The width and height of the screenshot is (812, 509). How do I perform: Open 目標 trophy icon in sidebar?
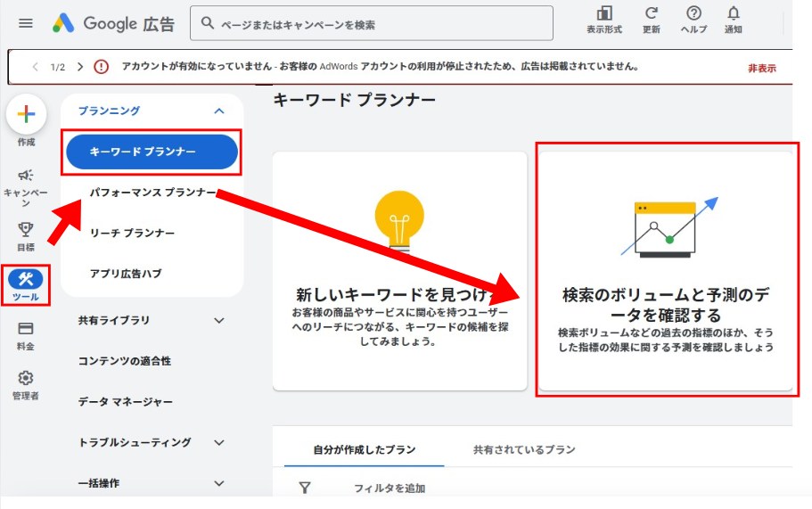pyautogui.click(x=26, y=229)
